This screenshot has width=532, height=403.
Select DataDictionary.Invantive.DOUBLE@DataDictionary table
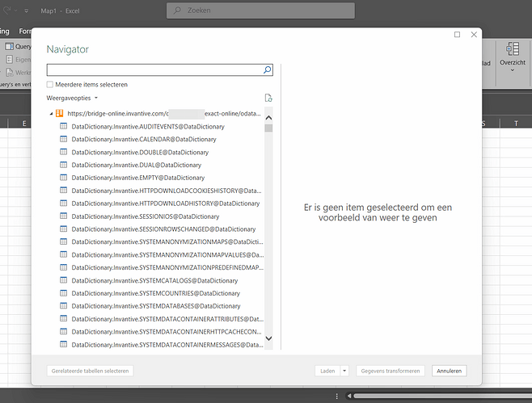point(140,152)
